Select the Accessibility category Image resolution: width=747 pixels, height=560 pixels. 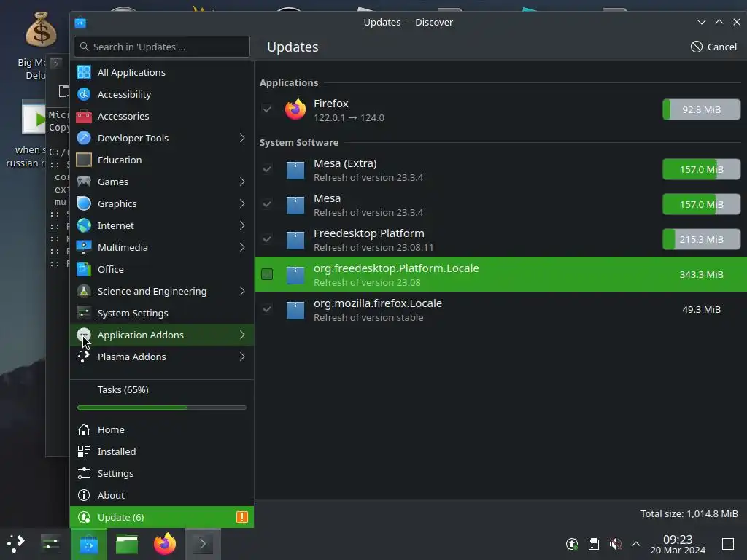161,94
